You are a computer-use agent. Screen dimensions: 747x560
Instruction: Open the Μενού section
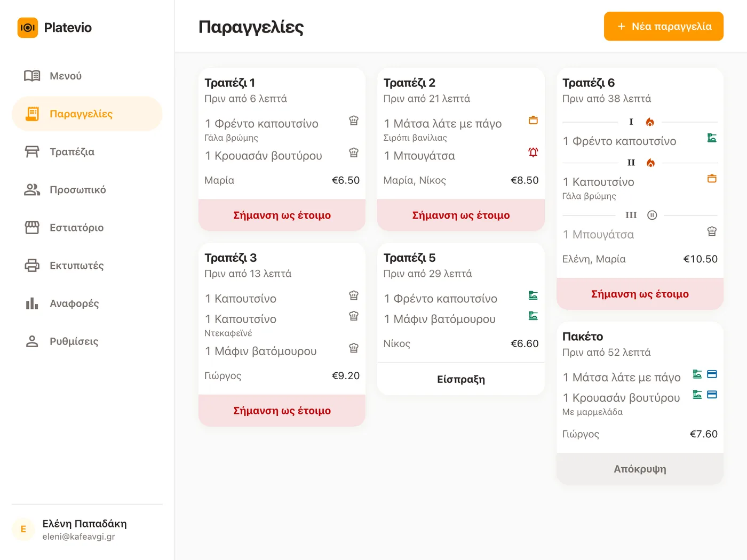(x=87, y=76)
